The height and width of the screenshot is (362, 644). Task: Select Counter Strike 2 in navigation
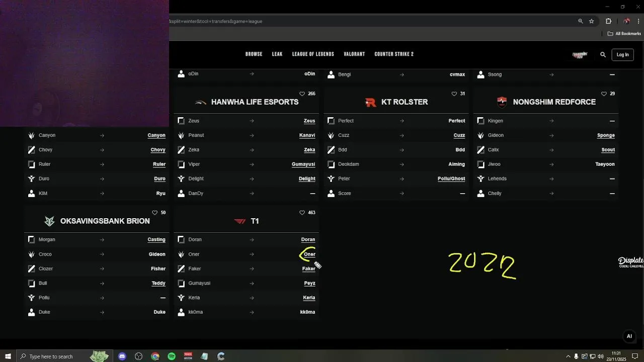(x=394, y=54)
